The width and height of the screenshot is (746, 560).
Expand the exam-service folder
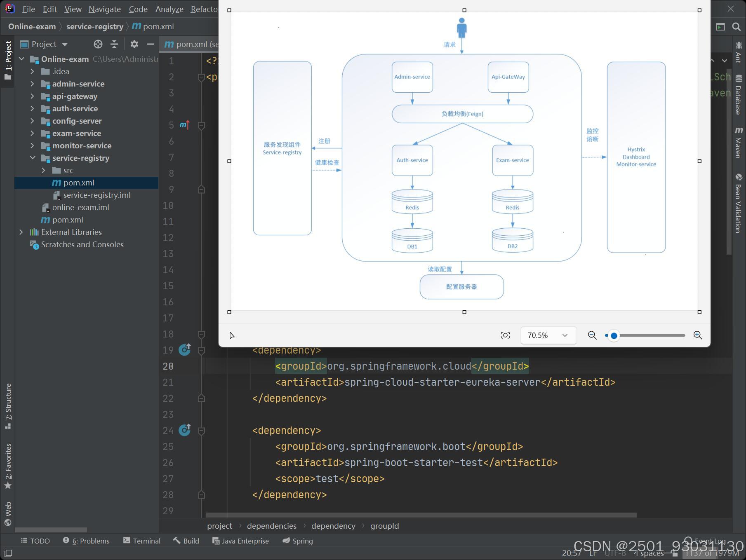point(32,133)
